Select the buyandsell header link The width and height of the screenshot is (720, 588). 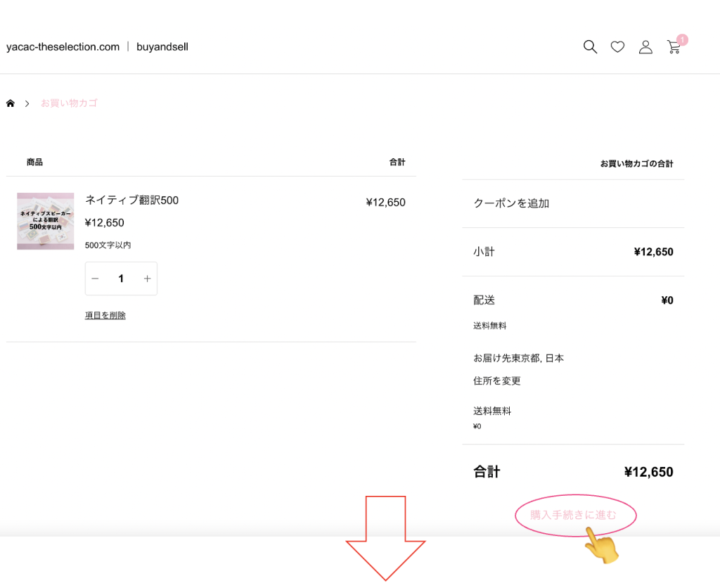[x=162, y=47]
